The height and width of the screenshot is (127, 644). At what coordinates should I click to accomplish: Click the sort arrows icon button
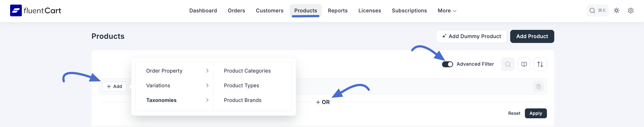(540, 64)
